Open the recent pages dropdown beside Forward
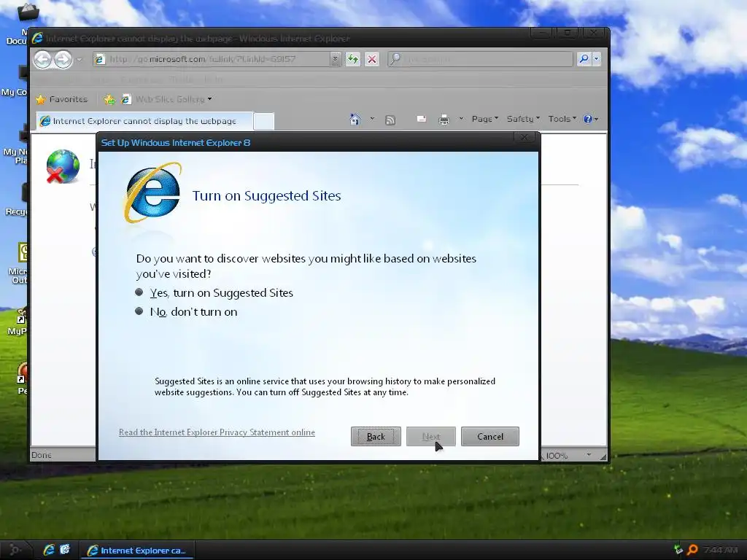 [x=79, y=60]
